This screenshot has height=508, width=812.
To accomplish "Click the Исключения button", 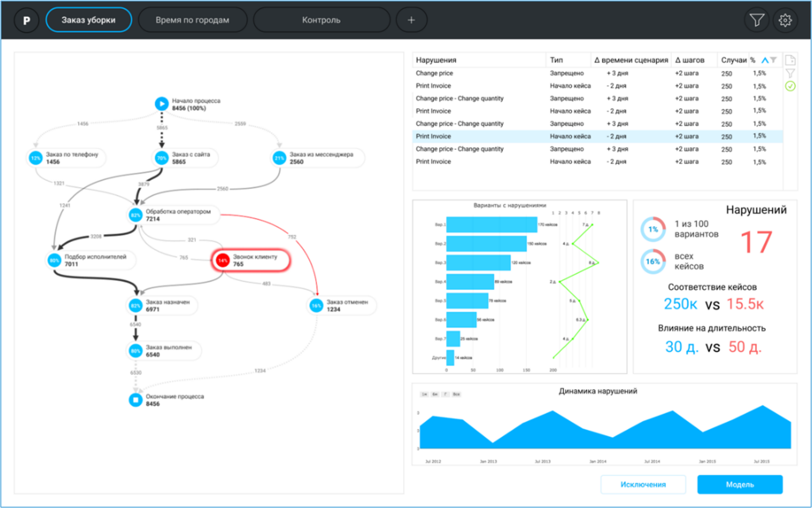I will tap(643, 484).
